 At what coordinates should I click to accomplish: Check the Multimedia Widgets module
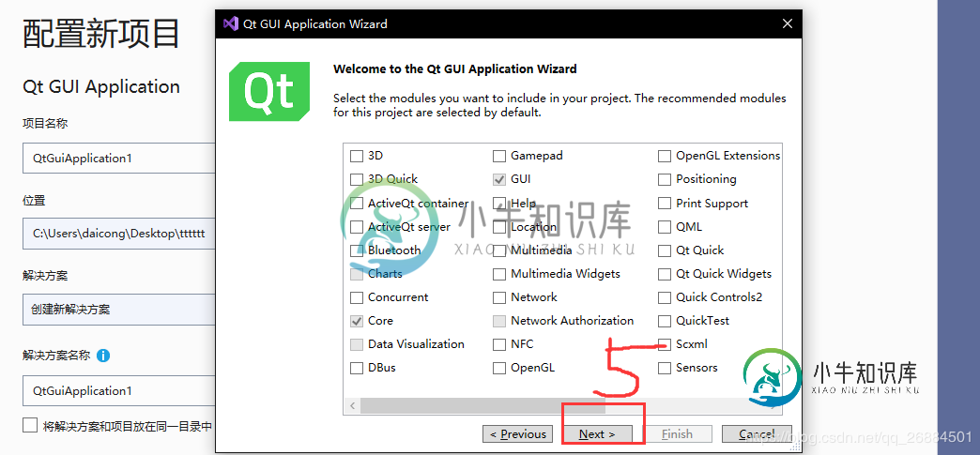click(499, 274)
